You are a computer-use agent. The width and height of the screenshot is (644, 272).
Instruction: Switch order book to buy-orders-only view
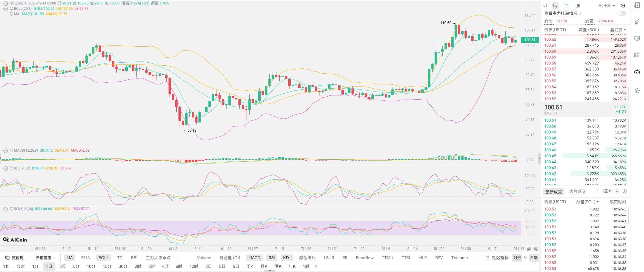(x=567, y=6)
